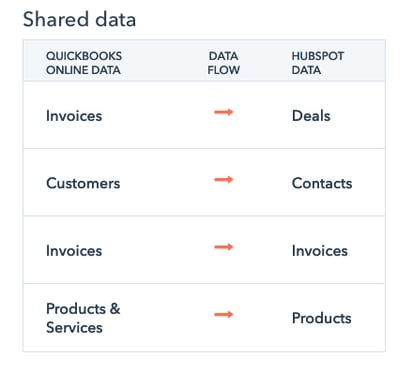This screenshot has width=413, height=386.
Task: Click the QUICKBOOKS word in the header
Action: tap(84, 56)
